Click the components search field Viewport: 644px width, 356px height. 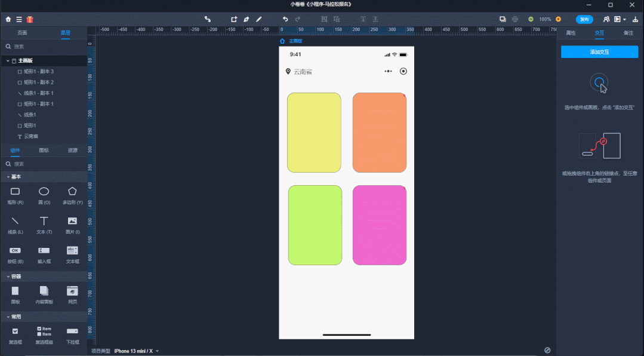tap(44, 164)
